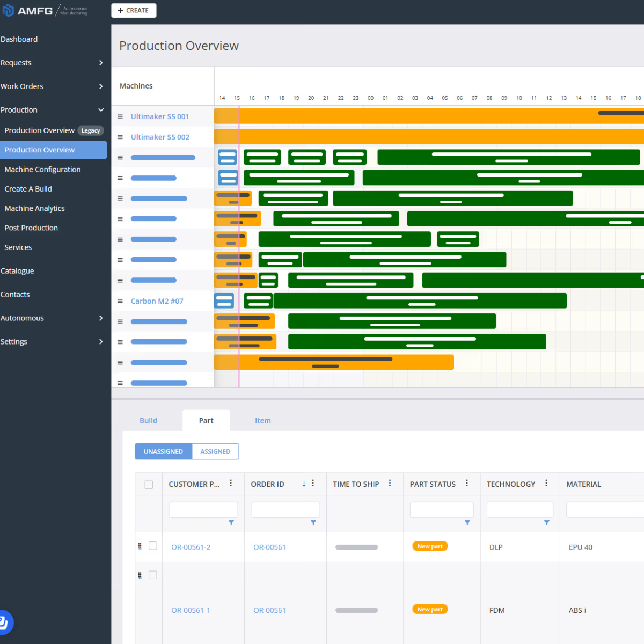The width and height of the screenshot is (644, 644).
Task: Open TECHNOLOGY column options menu
Action: pyautogui.click(x=546, y=483)
